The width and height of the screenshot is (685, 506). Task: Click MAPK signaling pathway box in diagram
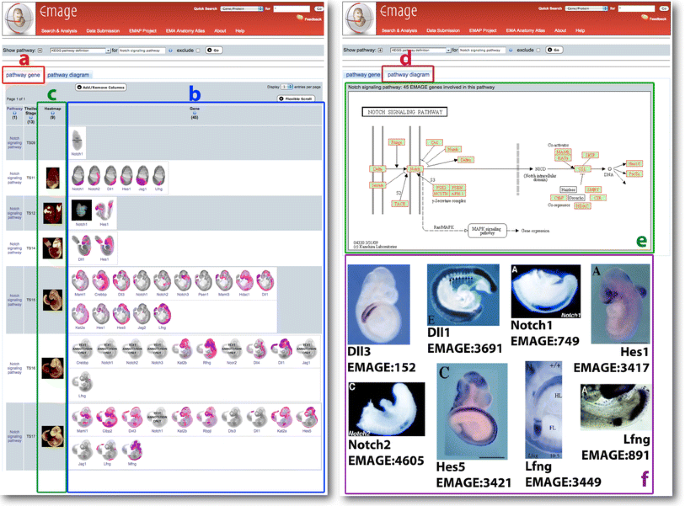point(487,230)
